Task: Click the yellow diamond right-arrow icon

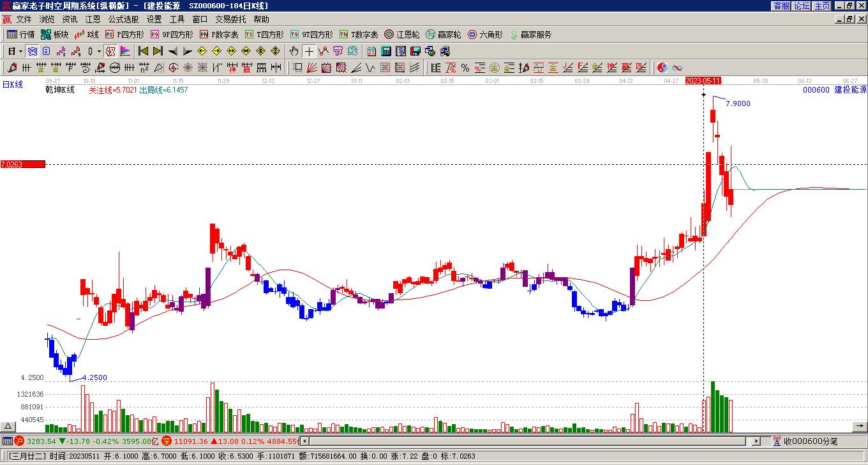Action: [217, 51]
